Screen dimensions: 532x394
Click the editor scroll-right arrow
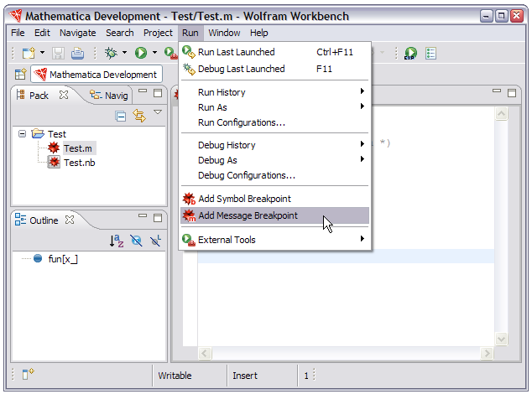488,353
